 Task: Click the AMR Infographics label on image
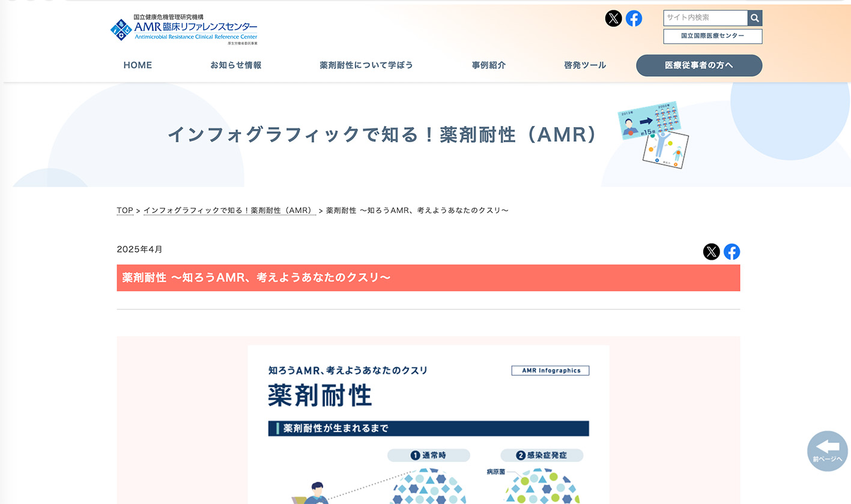(550, 371)
